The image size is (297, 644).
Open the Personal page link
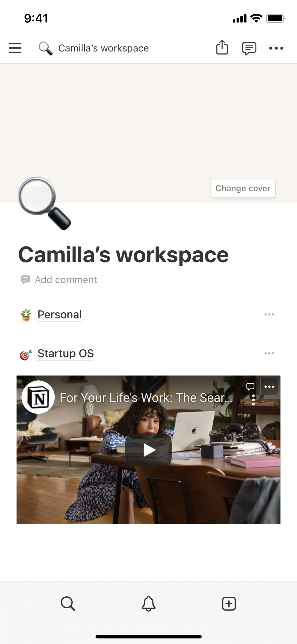(60, 315)
